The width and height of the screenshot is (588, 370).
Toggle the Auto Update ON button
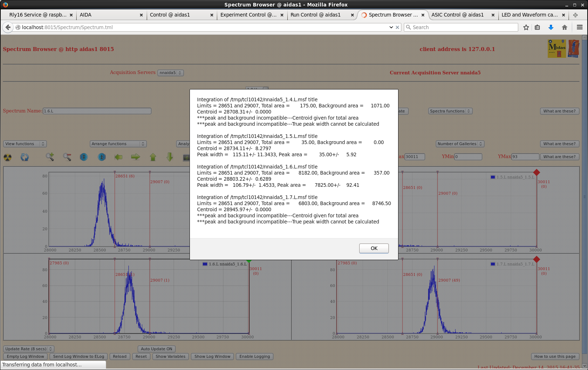tap(156, 349)
